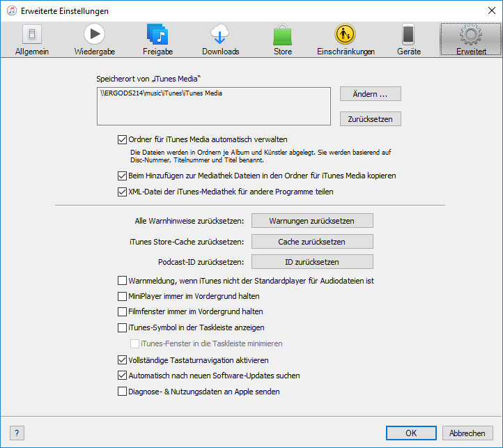503x448 pixels.
Task: Uncheck Ordner für iTunes Media automatisch verwalten
Action: [x=122, y=139]
